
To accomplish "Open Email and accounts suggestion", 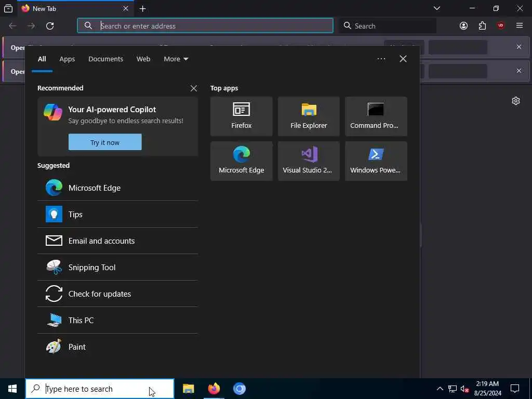I will pyautogui.click(x=118, y=241).
